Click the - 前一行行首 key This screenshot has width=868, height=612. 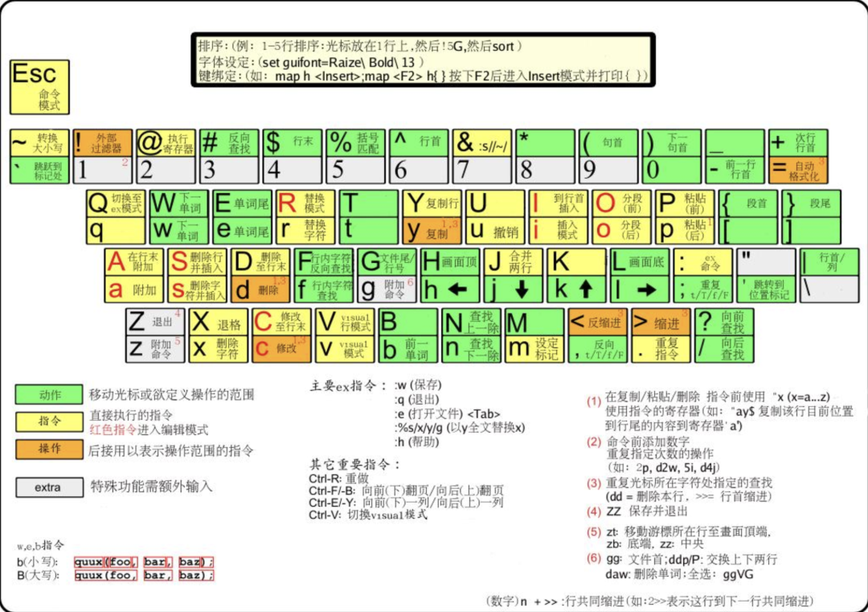735,170
